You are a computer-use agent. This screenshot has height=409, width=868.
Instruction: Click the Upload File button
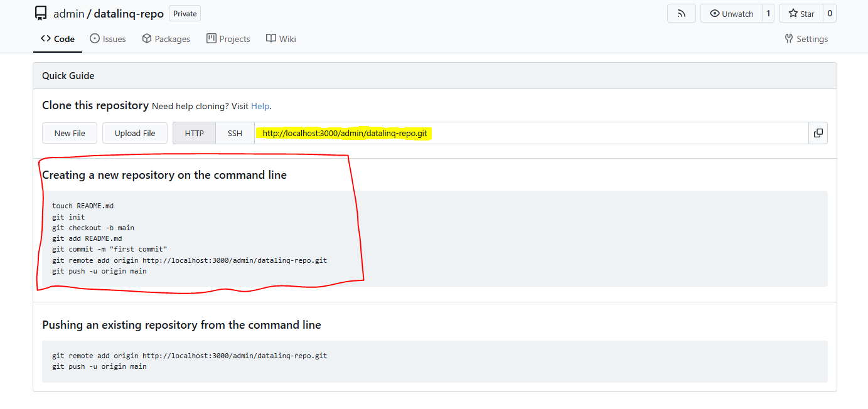[x=135, y=133]
